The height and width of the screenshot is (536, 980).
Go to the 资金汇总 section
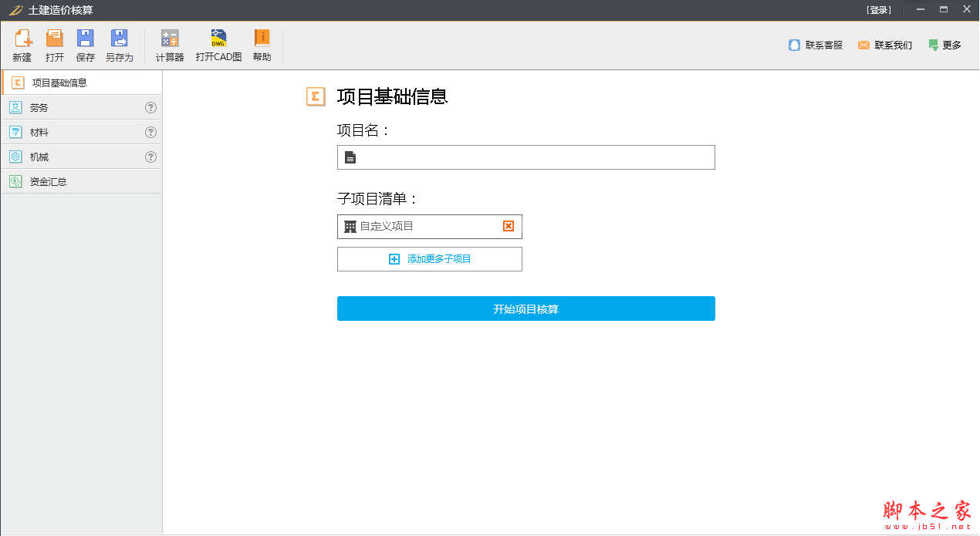[x=48, y=182]
